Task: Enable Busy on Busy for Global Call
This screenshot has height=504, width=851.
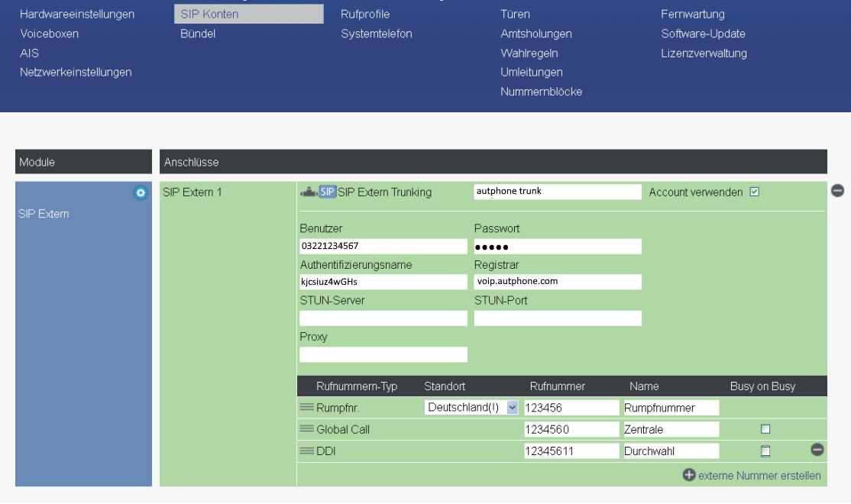Action: (765, 429)
